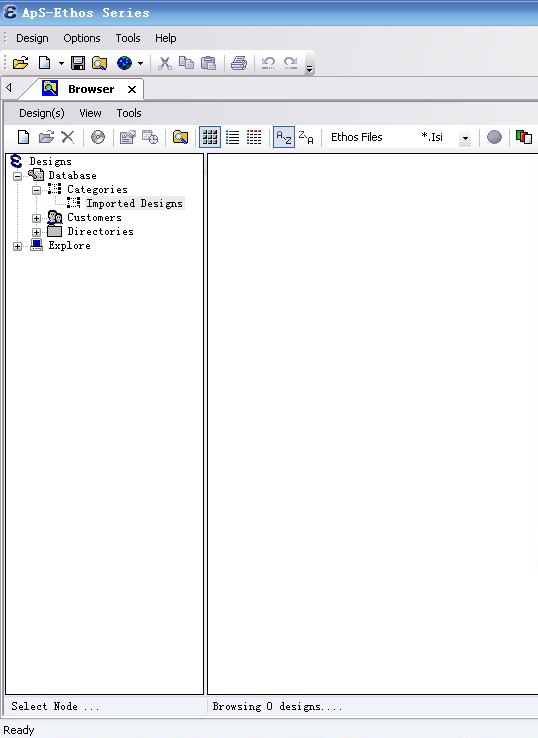The width and height of the screenshot is (538, 738).
Task: Open the Help menu
Action: pos(166,38)
